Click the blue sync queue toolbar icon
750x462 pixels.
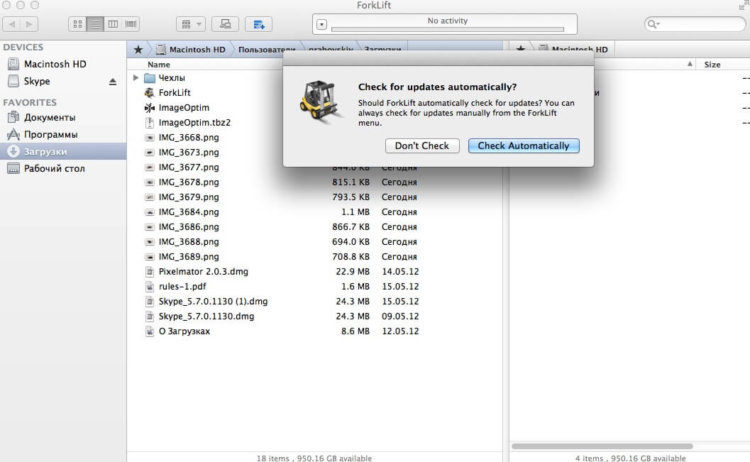point(259,24)
